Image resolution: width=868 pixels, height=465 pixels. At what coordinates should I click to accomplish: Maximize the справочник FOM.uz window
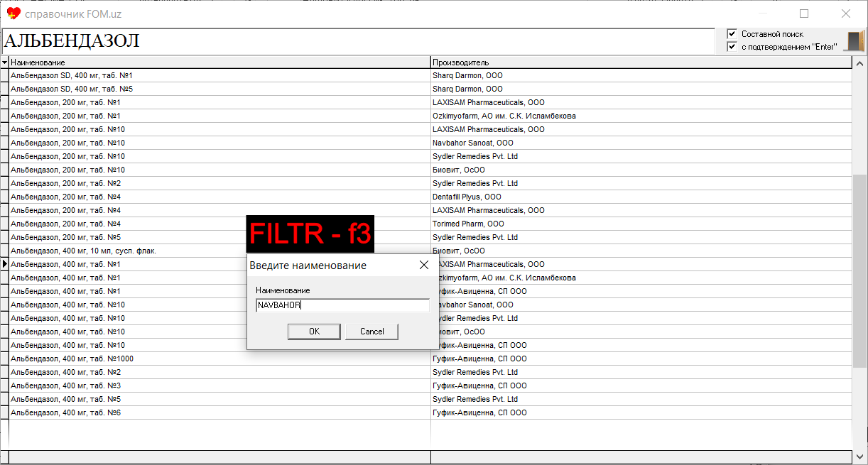coord(804,13)
